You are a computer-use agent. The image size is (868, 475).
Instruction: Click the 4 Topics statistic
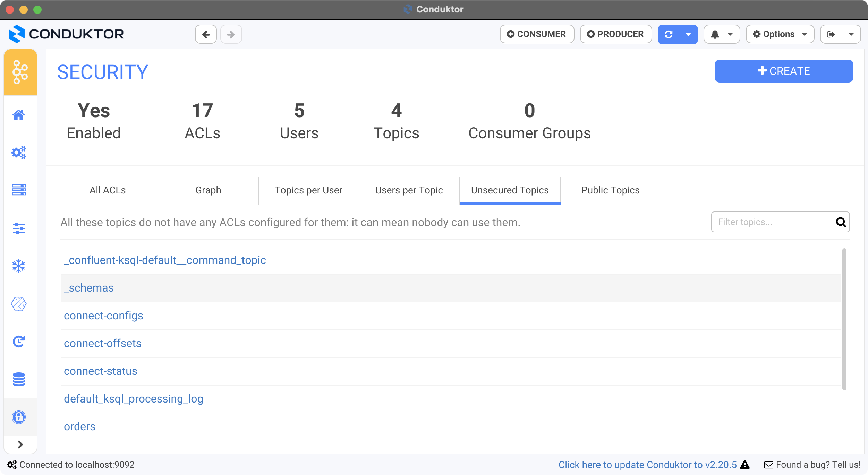[397, 121]
